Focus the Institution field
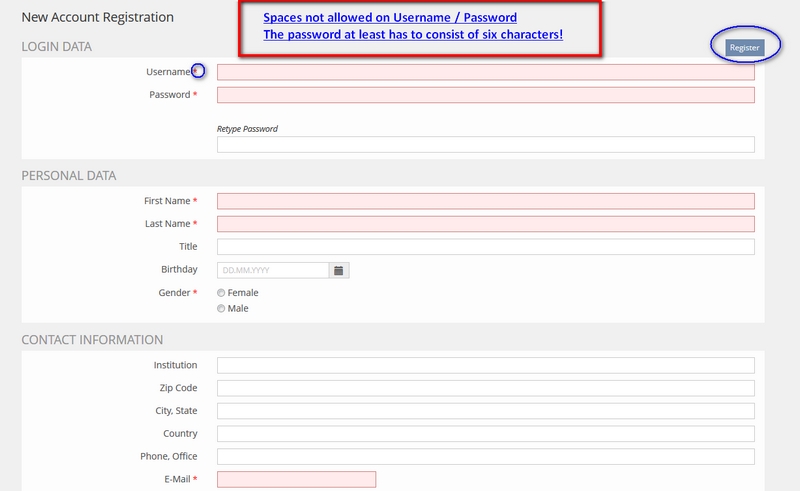 point(486,365)
